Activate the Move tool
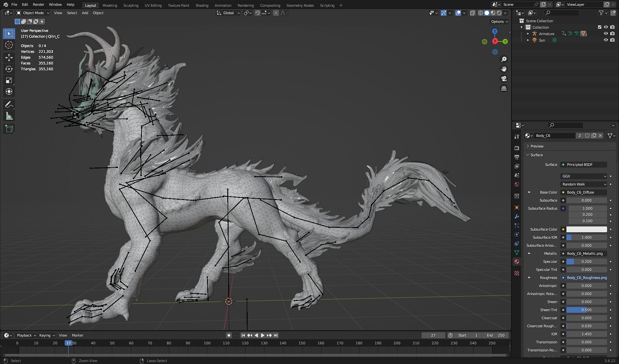This screenshot has width=619, height=364. click(9, 58)
